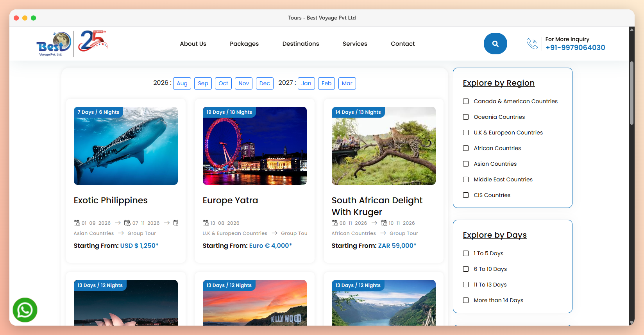Image resolution: width=644 pixels, height=335 pixels.
Task: Check CIS Countries checkbox
Action: (466, 195)
